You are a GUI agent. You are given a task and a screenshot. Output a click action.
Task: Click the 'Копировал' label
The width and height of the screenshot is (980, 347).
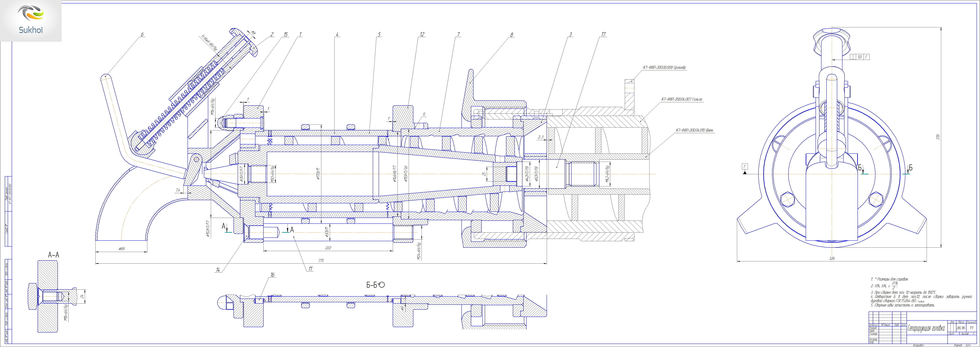tap(918, 345)
